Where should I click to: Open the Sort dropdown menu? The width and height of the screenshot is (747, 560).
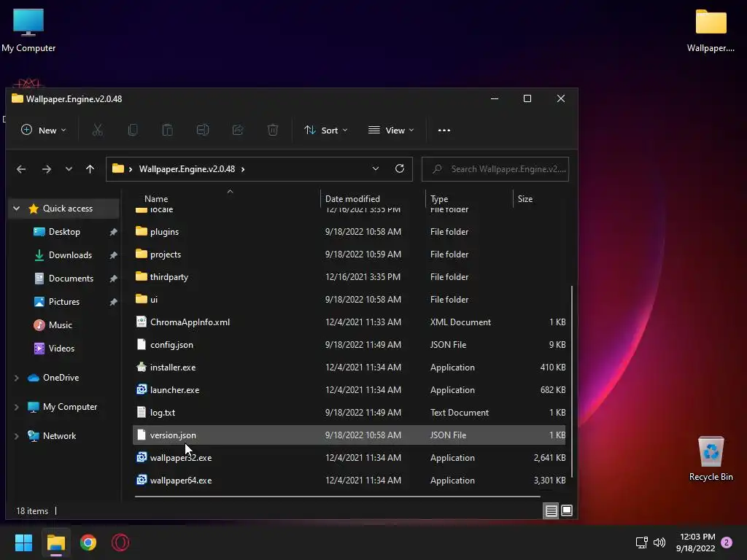click(326, 130)
